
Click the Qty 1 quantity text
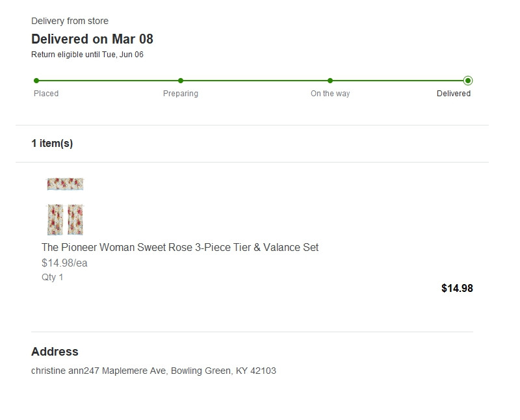click(x=53, y=277)
